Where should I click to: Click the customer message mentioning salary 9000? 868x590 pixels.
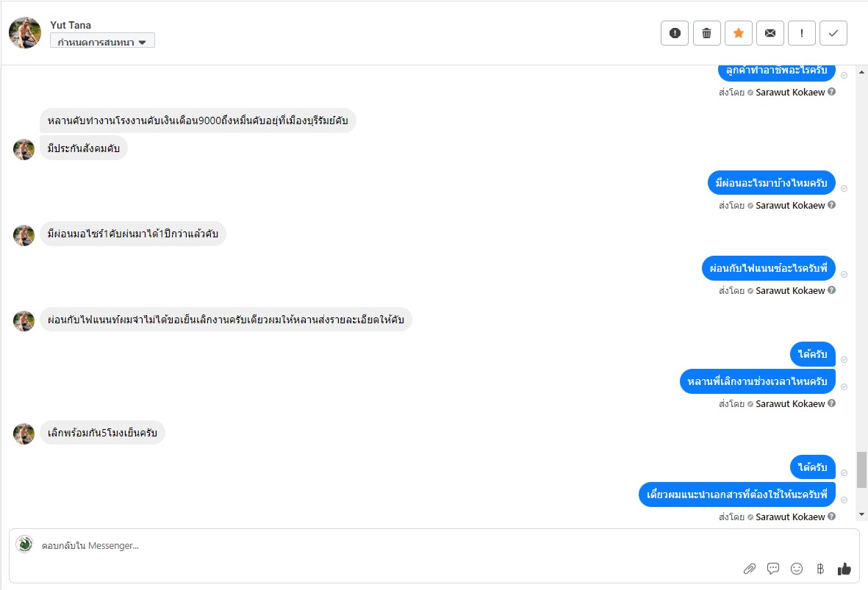[x=198, y=120]
